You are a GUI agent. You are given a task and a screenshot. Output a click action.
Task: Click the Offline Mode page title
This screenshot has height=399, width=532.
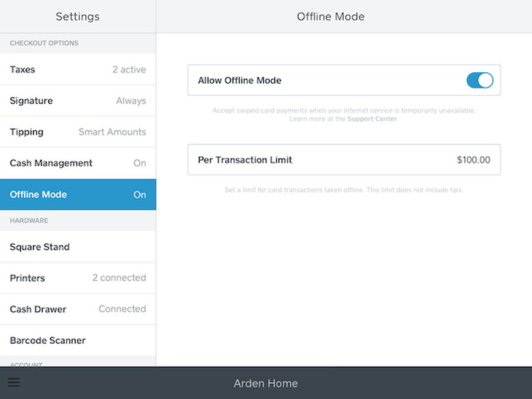tap(331, 16)
